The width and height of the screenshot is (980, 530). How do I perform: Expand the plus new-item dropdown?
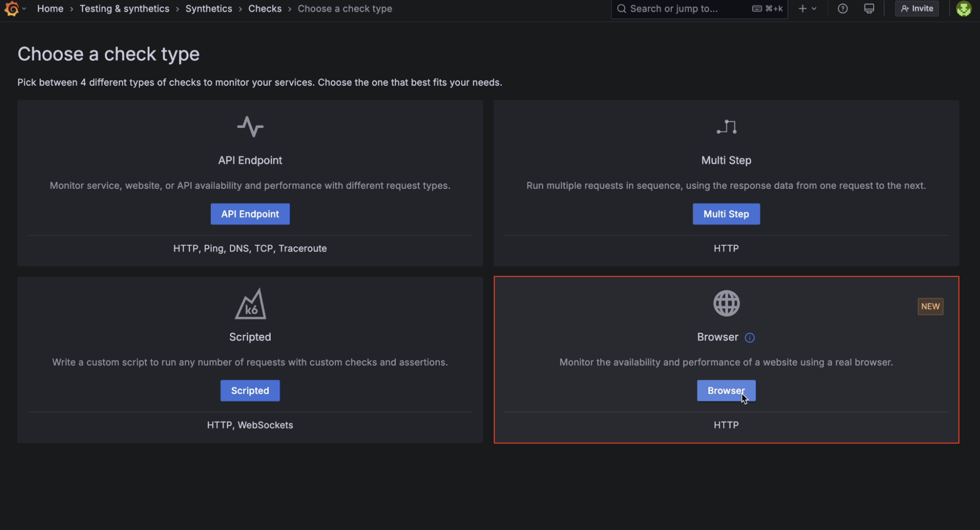807,9
